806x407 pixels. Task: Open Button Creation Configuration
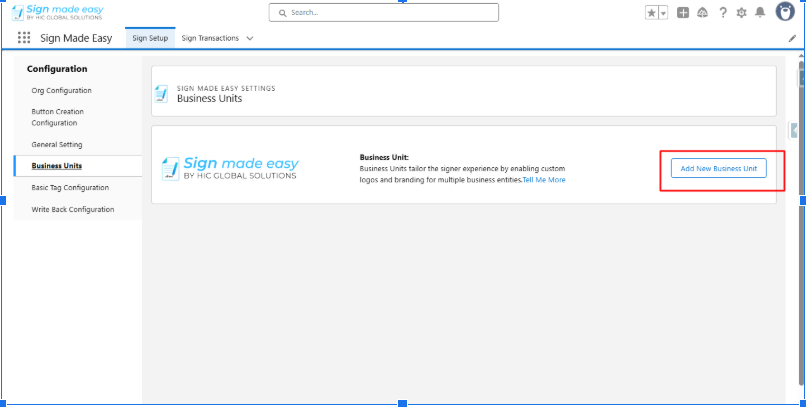click(58, 117)
